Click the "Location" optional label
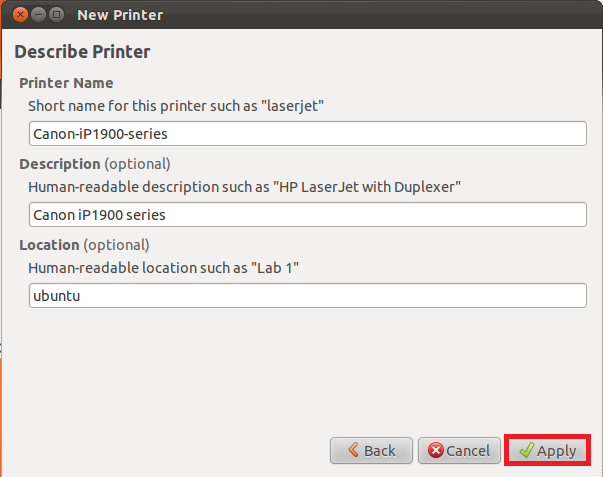This screenshot has width=603, height=477. 84,245
